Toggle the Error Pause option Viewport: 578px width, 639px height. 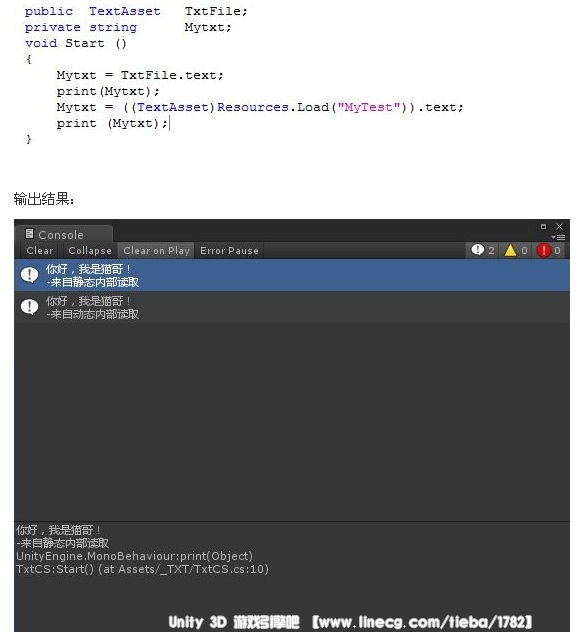229,251
